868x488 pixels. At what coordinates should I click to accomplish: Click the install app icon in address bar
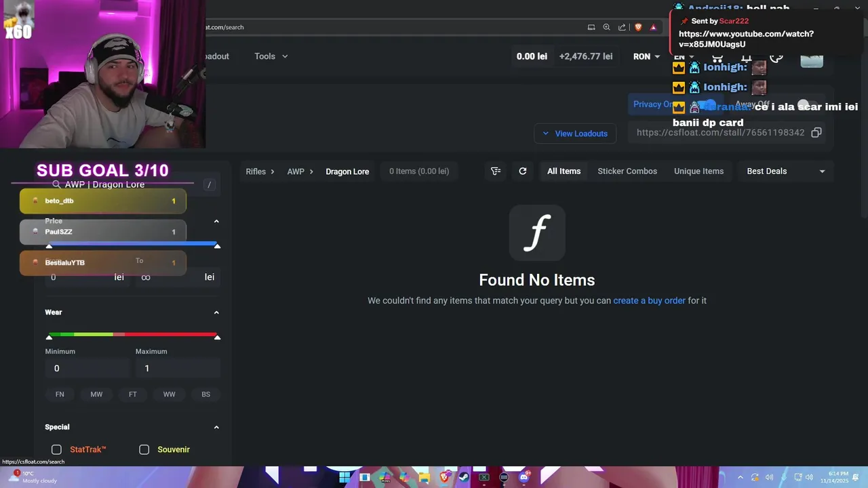coord(591,27)
